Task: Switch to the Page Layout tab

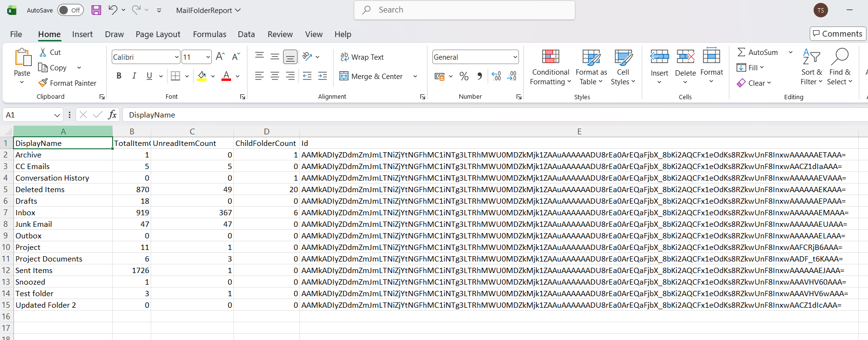Action: coord(158,34)
